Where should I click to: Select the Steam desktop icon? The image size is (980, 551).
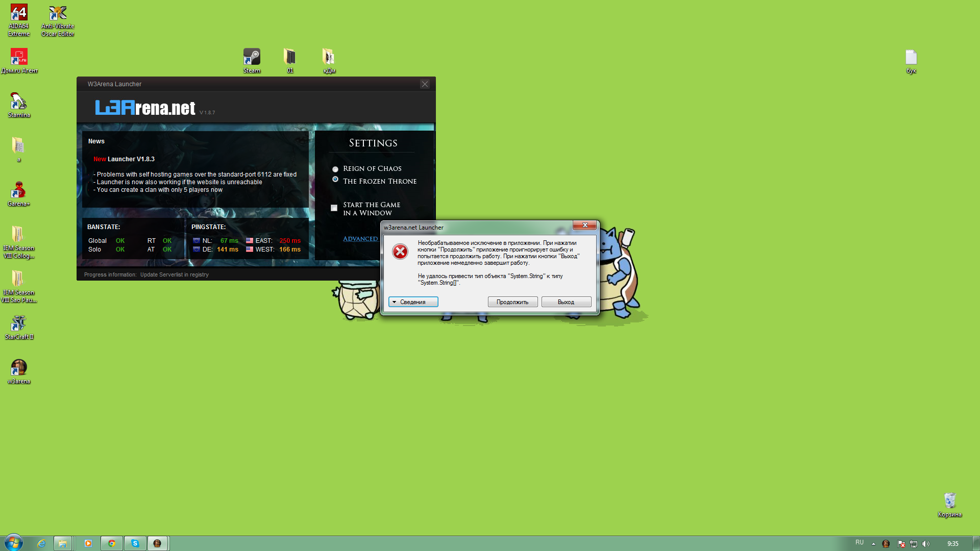coord(252,60)
